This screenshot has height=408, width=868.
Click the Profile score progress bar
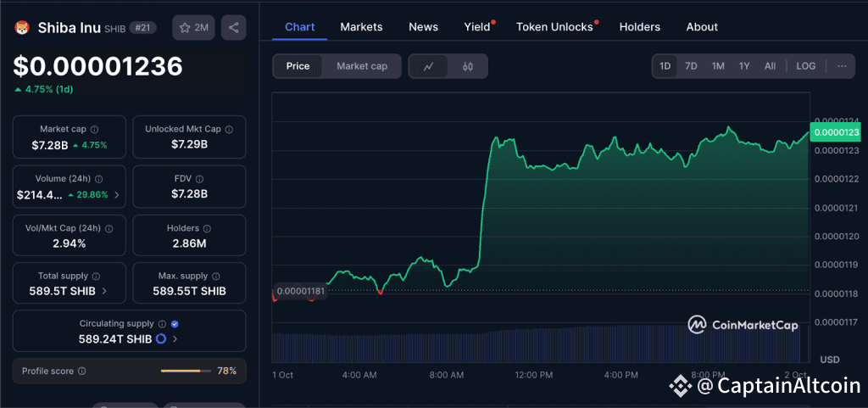tap(186, 371)
